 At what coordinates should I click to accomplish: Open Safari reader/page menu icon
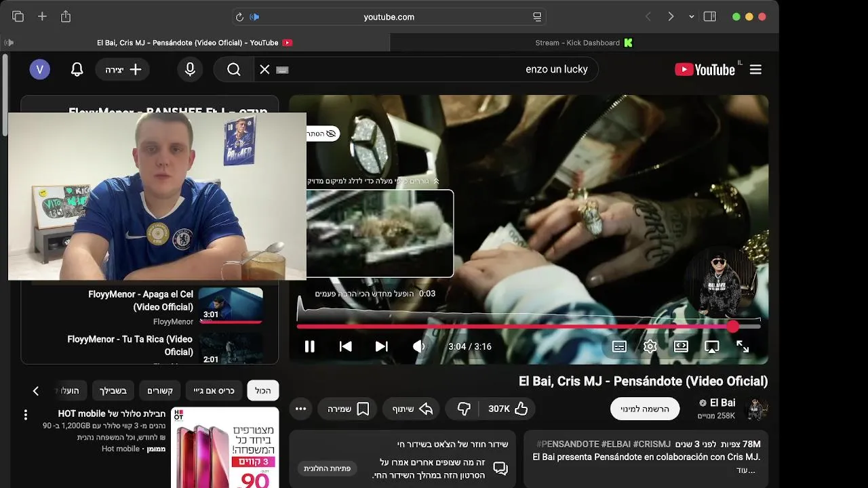coord(537,17)
